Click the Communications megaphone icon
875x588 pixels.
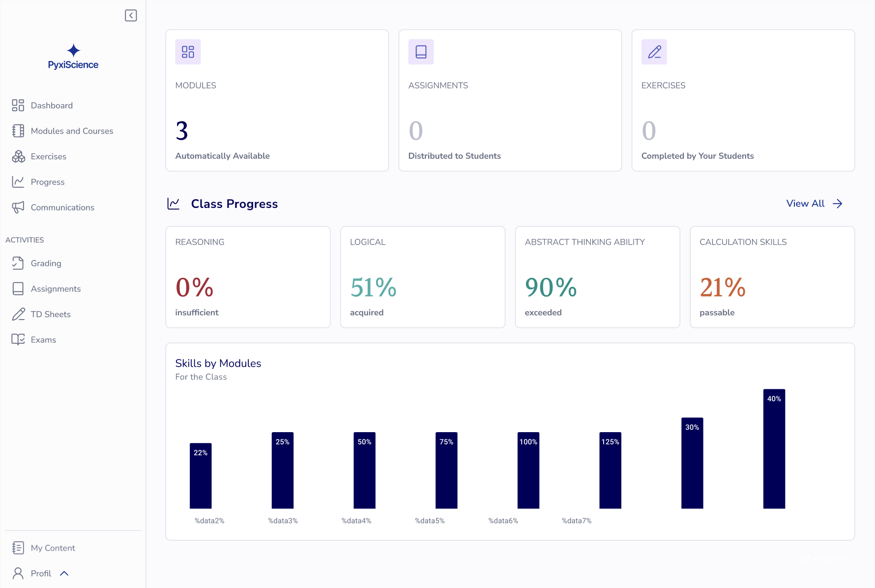tap(18, 207)
